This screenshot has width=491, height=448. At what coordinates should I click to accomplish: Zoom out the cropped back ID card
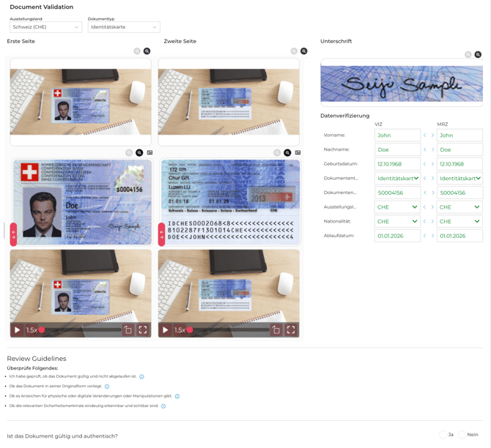pos(277,153)
